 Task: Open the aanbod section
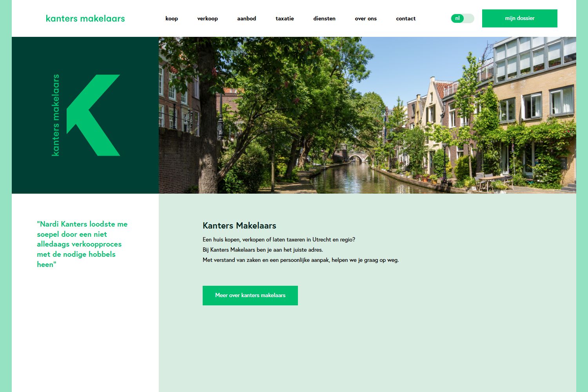pos(246,18)
